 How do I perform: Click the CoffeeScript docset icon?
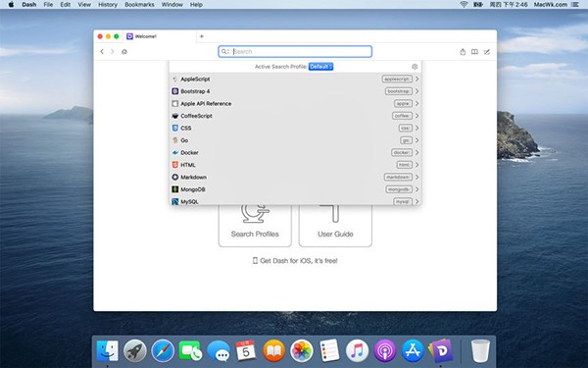(x=175, y=116)
